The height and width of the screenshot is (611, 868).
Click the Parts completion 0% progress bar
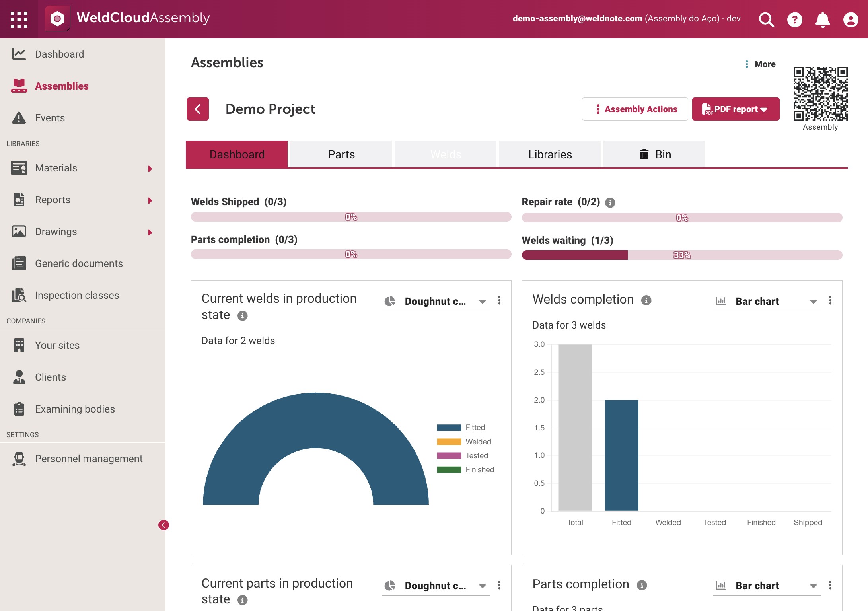351,254
